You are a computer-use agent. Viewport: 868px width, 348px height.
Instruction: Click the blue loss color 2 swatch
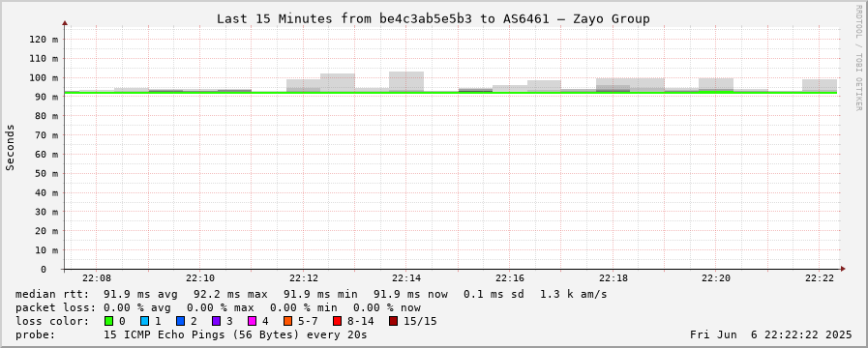(180, 321)
